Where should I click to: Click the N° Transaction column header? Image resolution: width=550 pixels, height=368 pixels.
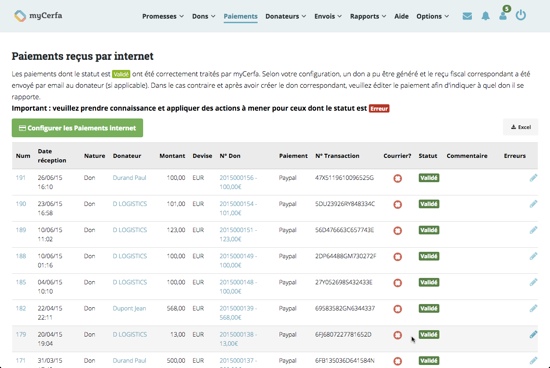(x=337, y=156)
